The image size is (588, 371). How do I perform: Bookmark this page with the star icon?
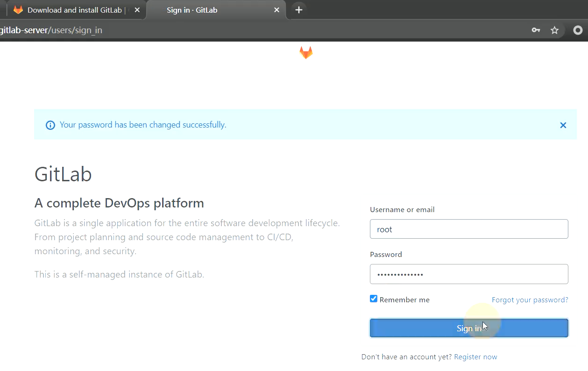tap(554, 30)
